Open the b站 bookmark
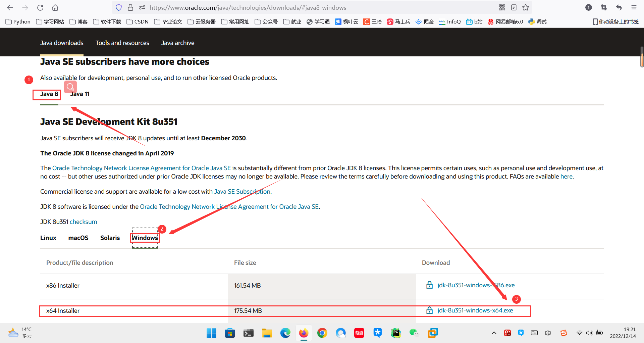This screenshot has width=644, height=343. coord(474,21)
